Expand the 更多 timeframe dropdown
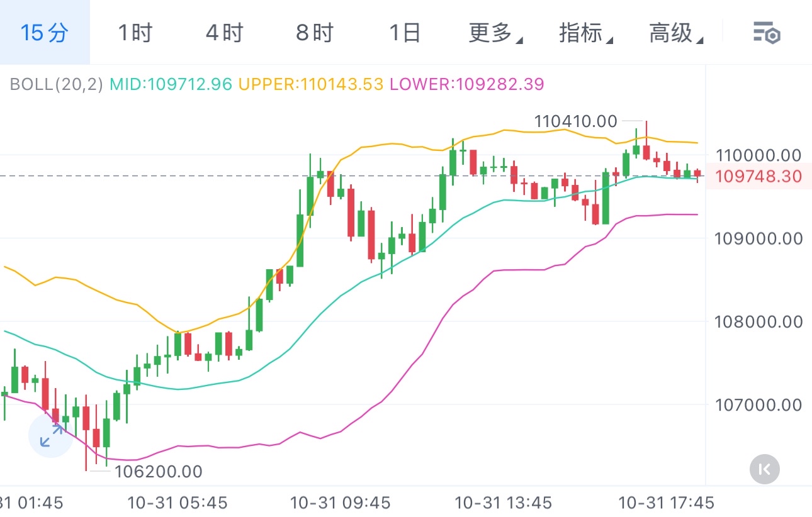 point(495,33)
